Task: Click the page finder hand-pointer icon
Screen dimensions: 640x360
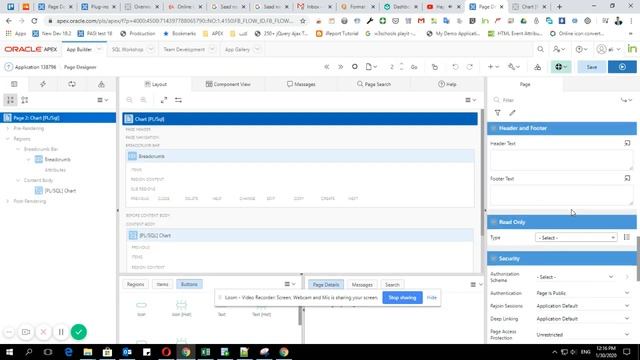Action: pyautogui.click(x=435, y=67)
